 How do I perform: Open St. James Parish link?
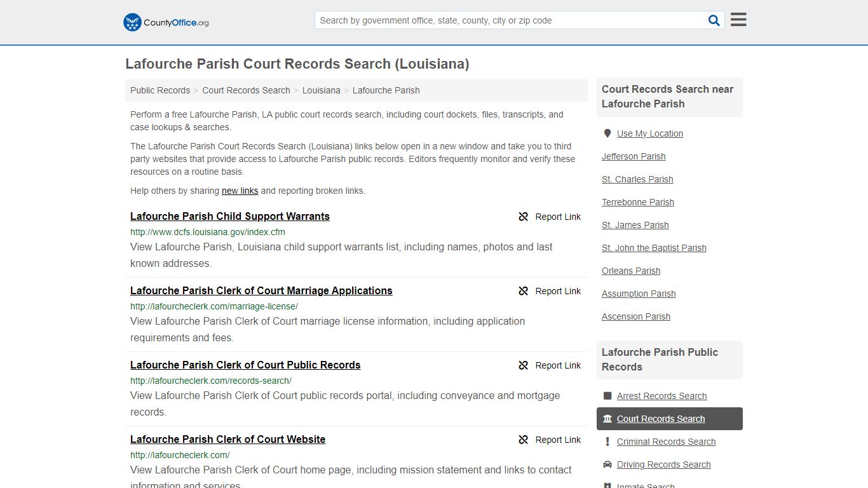click(635, 225)
